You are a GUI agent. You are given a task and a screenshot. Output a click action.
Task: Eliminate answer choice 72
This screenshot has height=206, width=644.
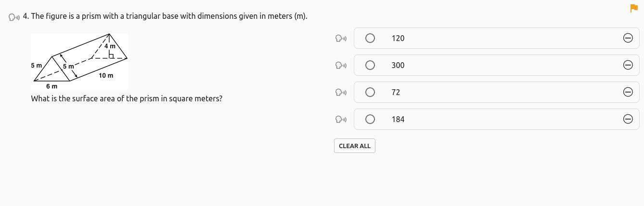[x=628, y=92]
